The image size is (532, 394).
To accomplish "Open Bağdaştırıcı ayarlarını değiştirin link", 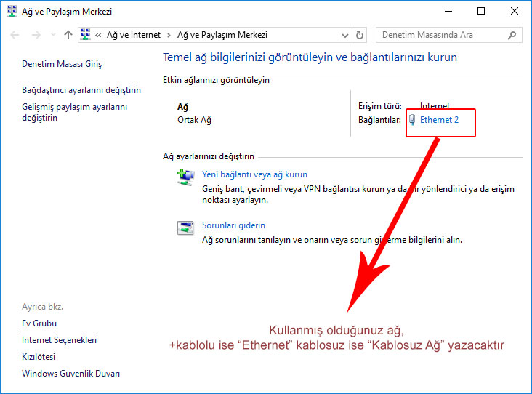I will pyautogui.click(x=81, y=90).
